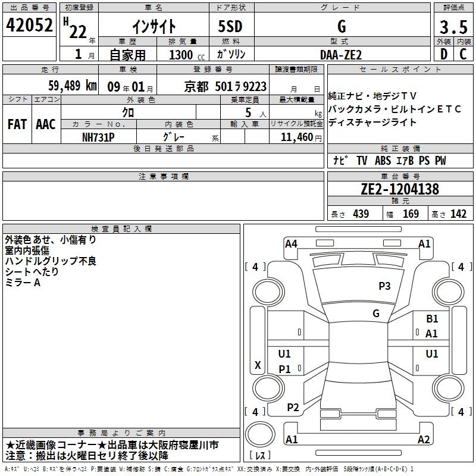Select interior color グレー
Screen dimensions: 476x476
(174, 137)
